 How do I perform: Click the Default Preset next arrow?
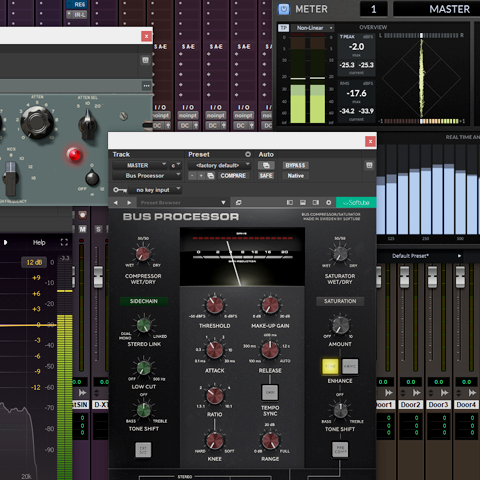pyautogui.click(x=459, y=256)
